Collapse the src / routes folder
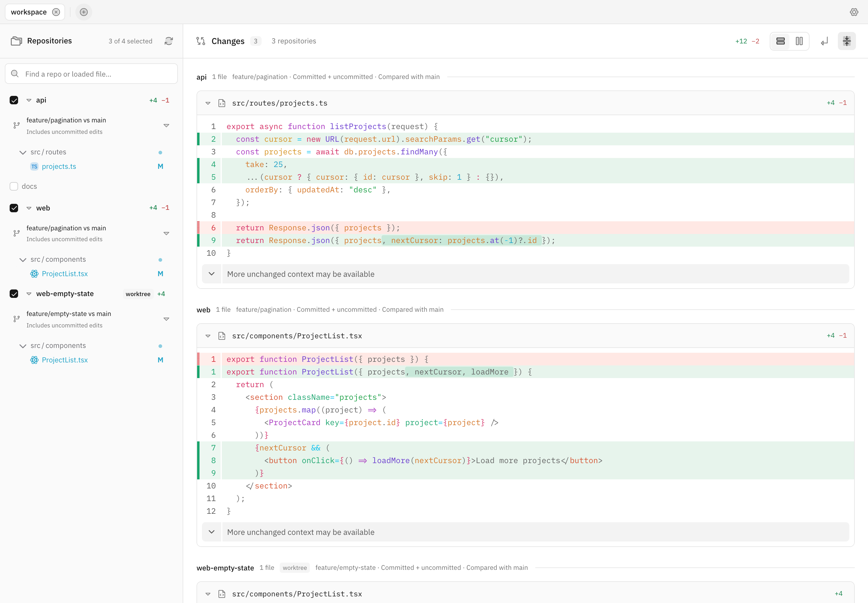This screenshot has height=603, width=868. 23,152
